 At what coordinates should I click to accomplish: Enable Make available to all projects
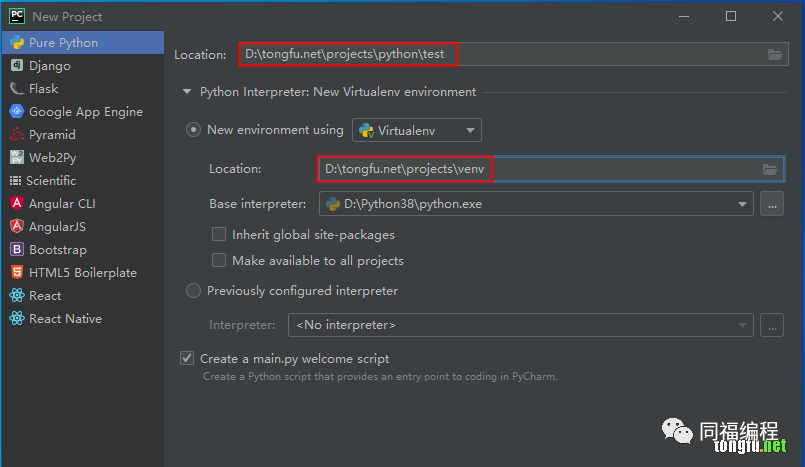pyautogui.click(x=219, y=260)
